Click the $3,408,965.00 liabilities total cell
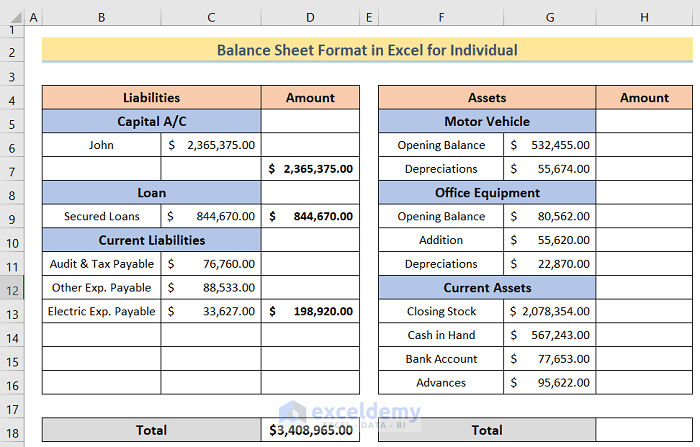Screen dimensions: 700x447 310,430
